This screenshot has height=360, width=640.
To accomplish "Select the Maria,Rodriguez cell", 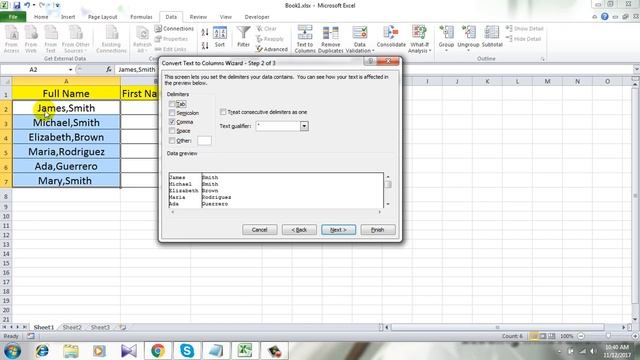I will (66, 152).
